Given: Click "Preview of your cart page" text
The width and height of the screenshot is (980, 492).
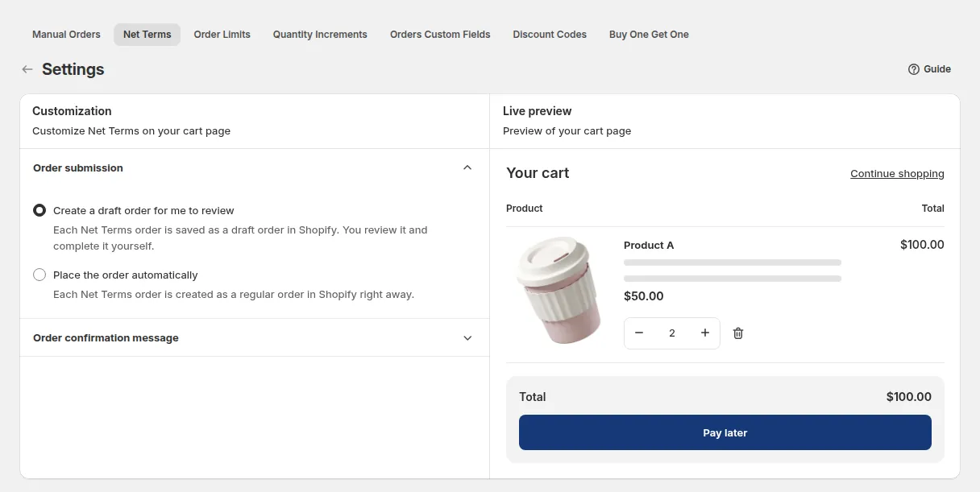Looking at the screenshot, I should (x=567, y=130).
